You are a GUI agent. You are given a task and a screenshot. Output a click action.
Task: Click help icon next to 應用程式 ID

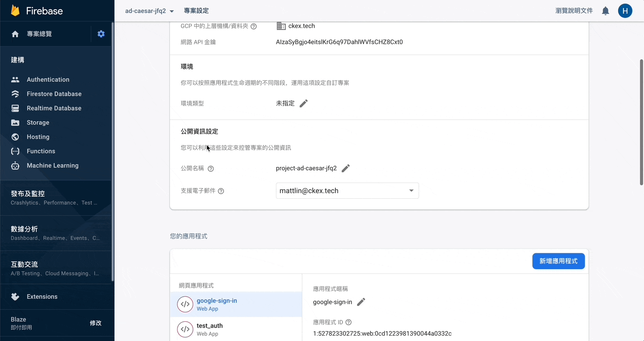[x=348, y=322]
